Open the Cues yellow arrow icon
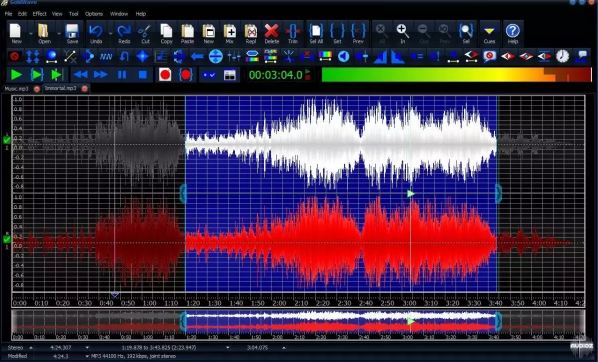The height and width of the screenshot is (362, 598). [489, 34]
